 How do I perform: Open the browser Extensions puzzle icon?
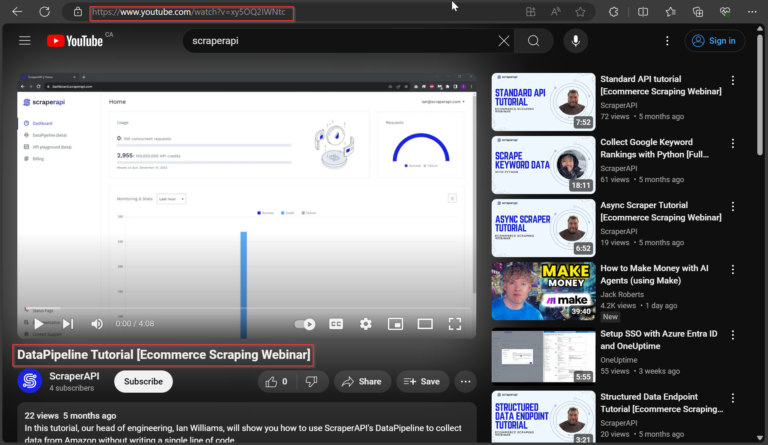pos(613,12)
